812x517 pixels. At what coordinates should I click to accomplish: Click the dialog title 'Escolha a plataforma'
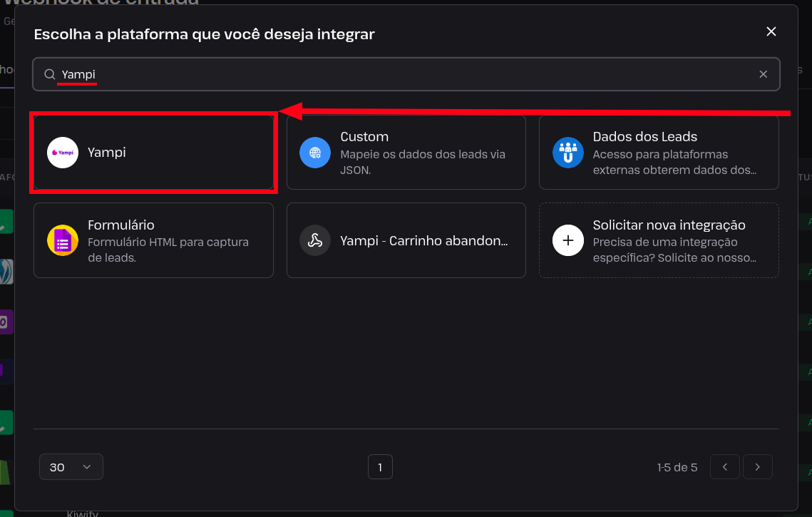coord(204,34)
